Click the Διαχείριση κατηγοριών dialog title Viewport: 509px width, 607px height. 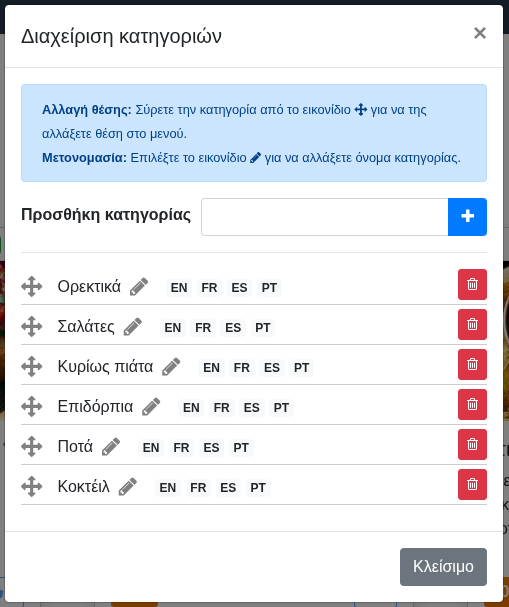coord(121,36)
